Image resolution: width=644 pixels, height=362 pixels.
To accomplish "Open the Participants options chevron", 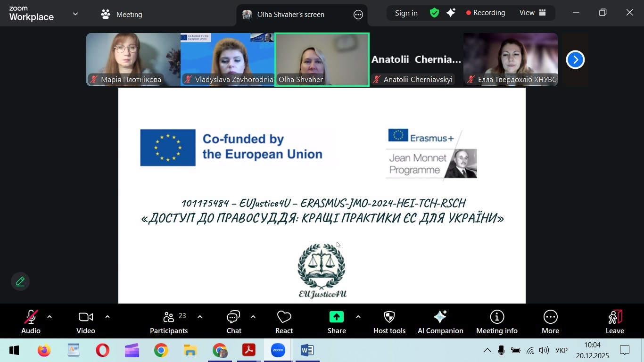I will click(199, 316).
